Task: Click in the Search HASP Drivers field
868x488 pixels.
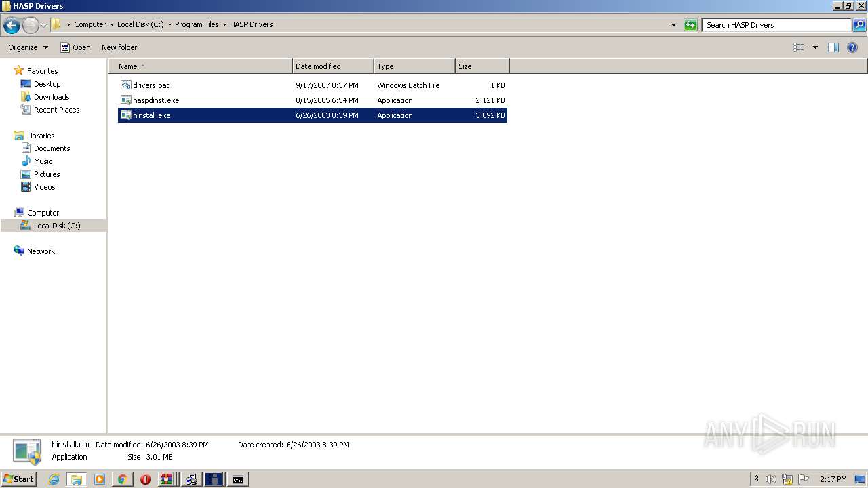Action: (x=776, y=25)
